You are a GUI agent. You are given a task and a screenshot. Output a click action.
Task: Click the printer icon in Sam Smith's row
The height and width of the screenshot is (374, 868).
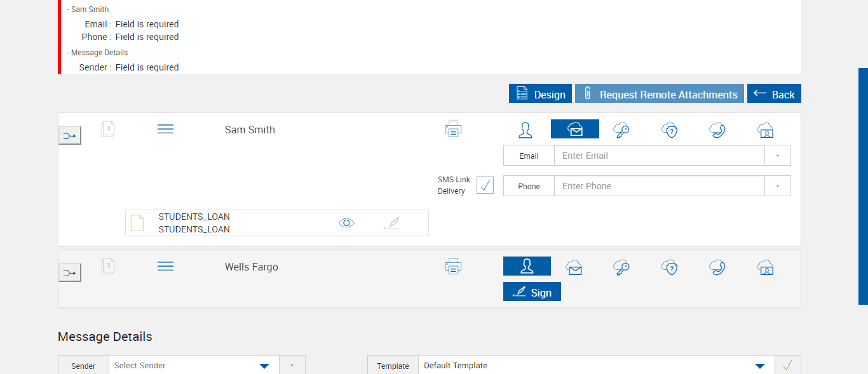(453, 130)
